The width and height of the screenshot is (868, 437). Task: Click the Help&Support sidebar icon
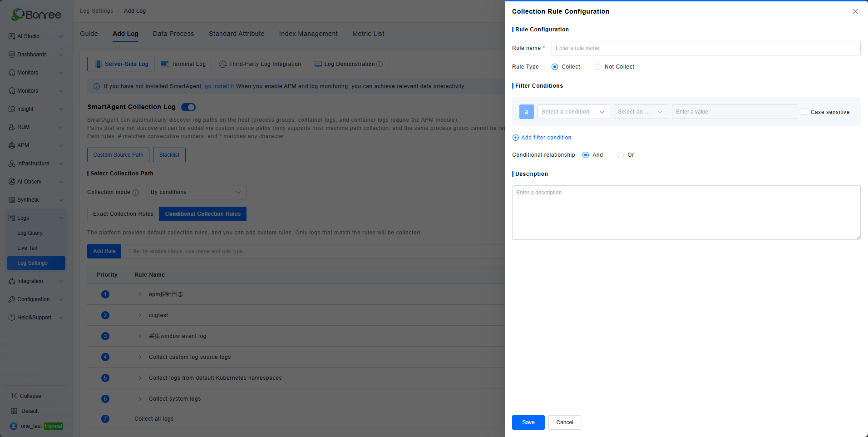[12, 318]
